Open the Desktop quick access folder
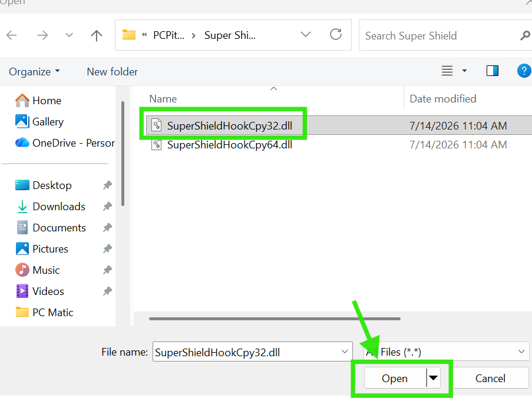The image size is (532, 398). click(44, 185)
